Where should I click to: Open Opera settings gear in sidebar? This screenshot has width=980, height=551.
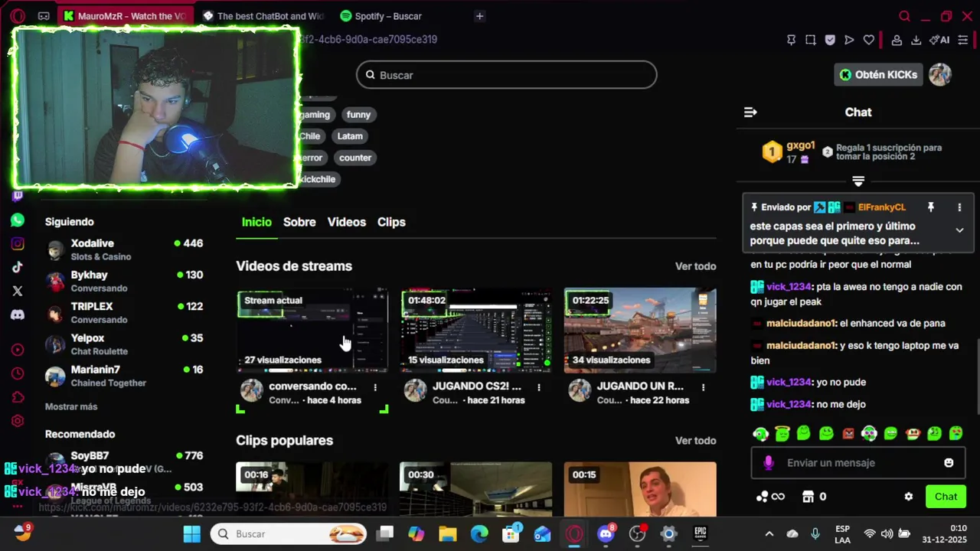(x=18, y=421)
